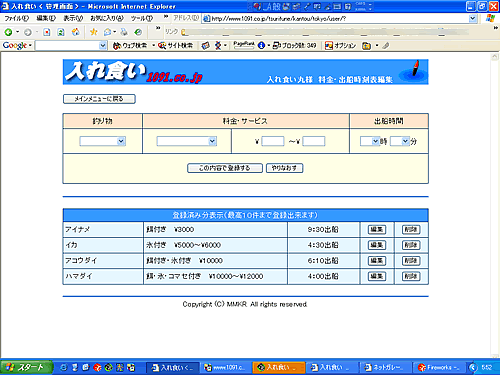Open the お気に入り menu
The height and width of the screenshot is (375, 500).
[x=107, y=18]
